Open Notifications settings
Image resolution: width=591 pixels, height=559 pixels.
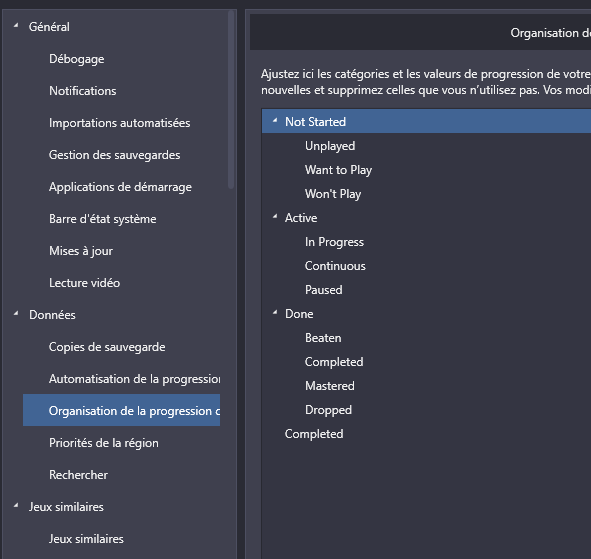point(83,91)
